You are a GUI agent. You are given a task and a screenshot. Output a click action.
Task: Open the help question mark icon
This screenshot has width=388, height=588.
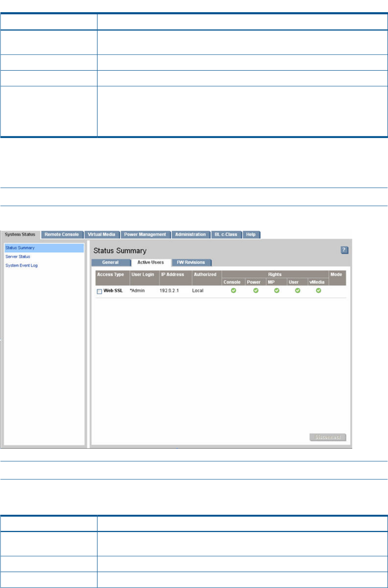click(344, 250)
